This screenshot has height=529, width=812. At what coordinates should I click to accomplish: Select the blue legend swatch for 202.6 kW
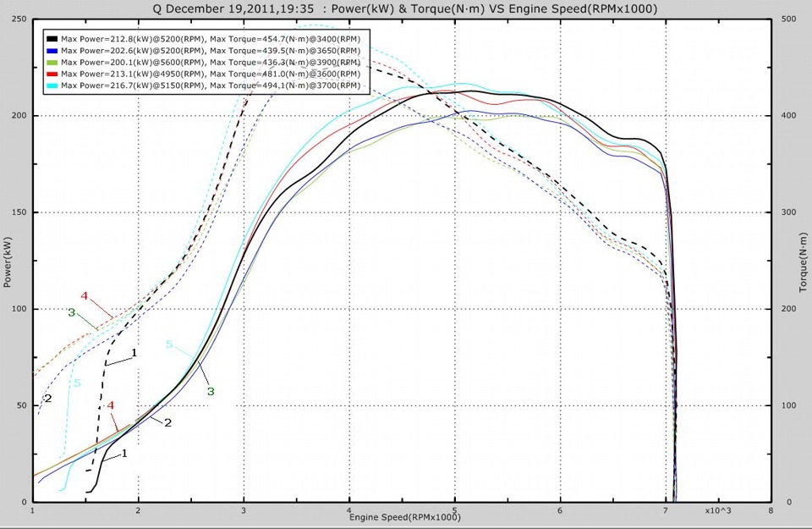pyautogui.click(x=52, y=51)
